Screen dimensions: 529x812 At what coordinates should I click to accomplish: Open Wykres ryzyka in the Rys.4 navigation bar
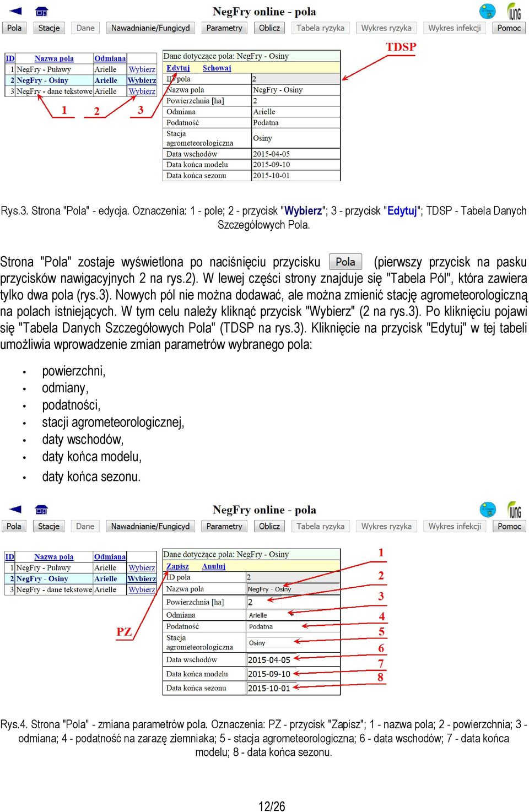tap(386, 526)
